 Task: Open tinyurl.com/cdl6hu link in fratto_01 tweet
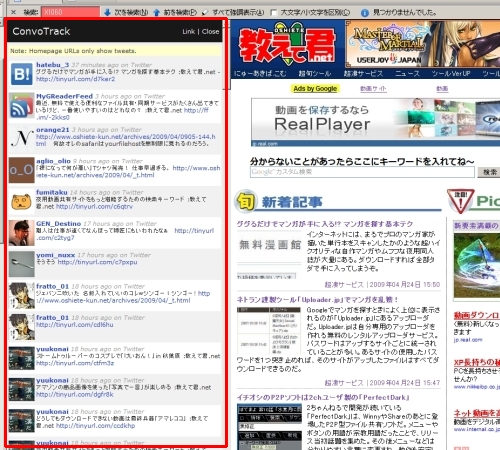pyautogui.click(x=75, y=325)
